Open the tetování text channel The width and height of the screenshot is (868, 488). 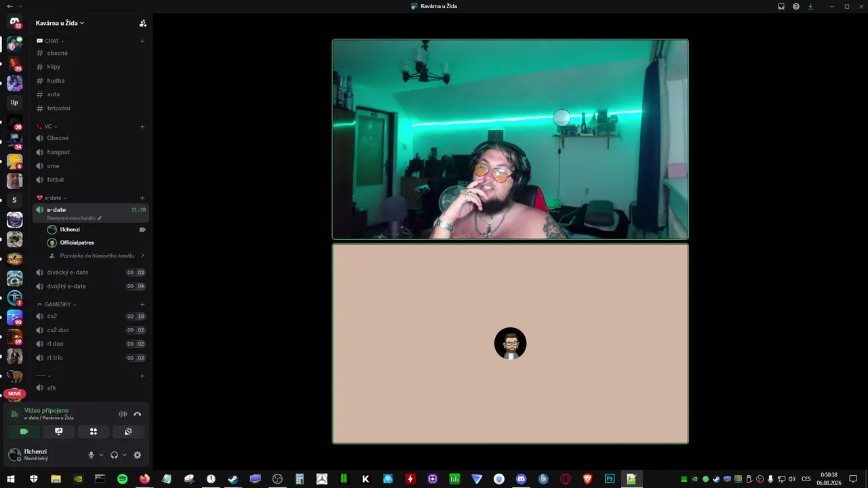[x=91, y=108]
